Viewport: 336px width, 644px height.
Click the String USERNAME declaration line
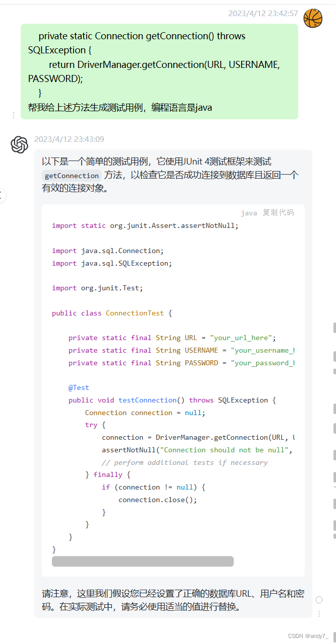(181, 350)
